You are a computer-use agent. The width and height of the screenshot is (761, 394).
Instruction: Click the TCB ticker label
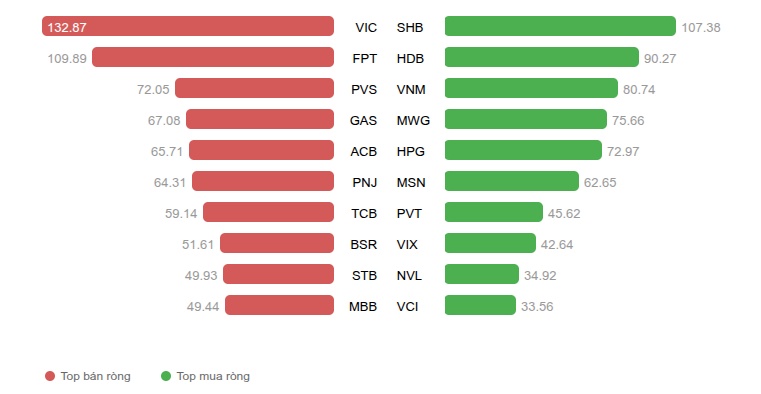click(364, 213)
